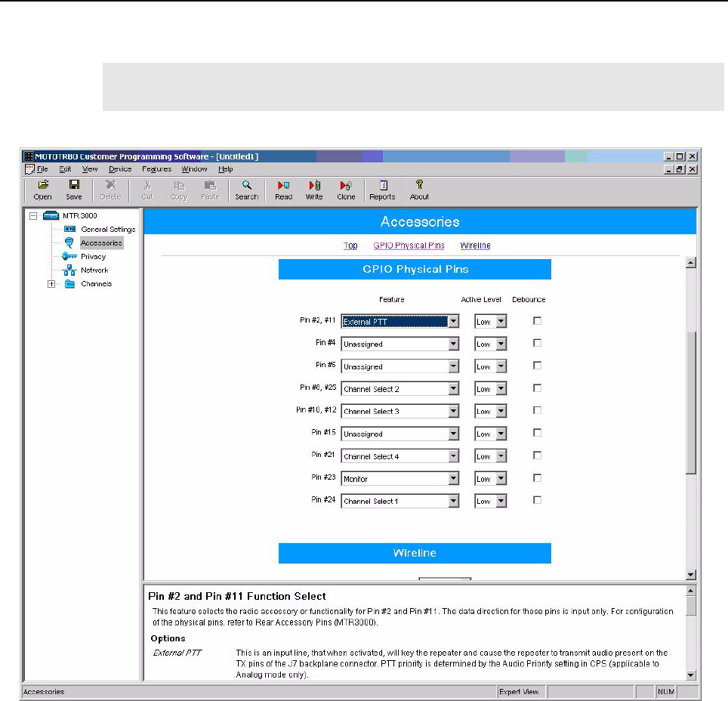This screenshot has height=701, width=728.
Task: Click the Paste toolbar icon
Action: [211, 190]
